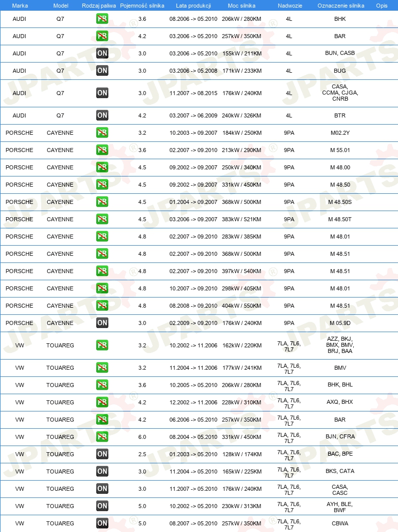Click diesel ON icon in Touareg CBWA row

point(102,523)
